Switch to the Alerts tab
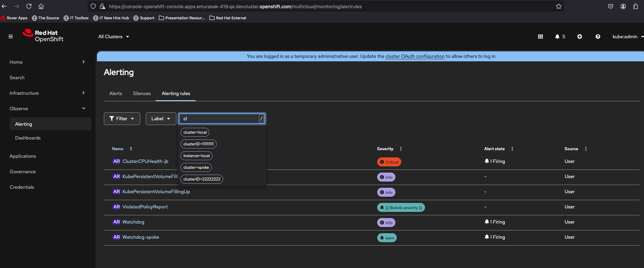 116,93
